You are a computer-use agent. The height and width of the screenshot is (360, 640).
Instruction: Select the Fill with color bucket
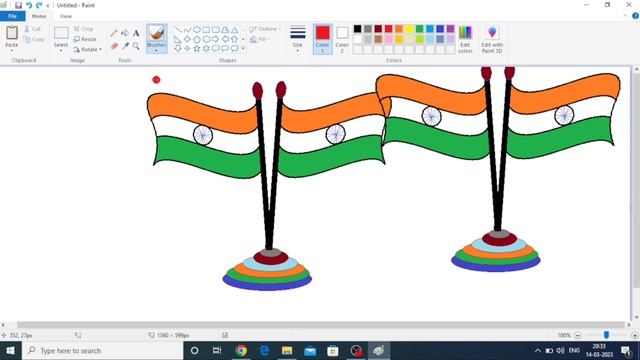[x=125, y=33]
